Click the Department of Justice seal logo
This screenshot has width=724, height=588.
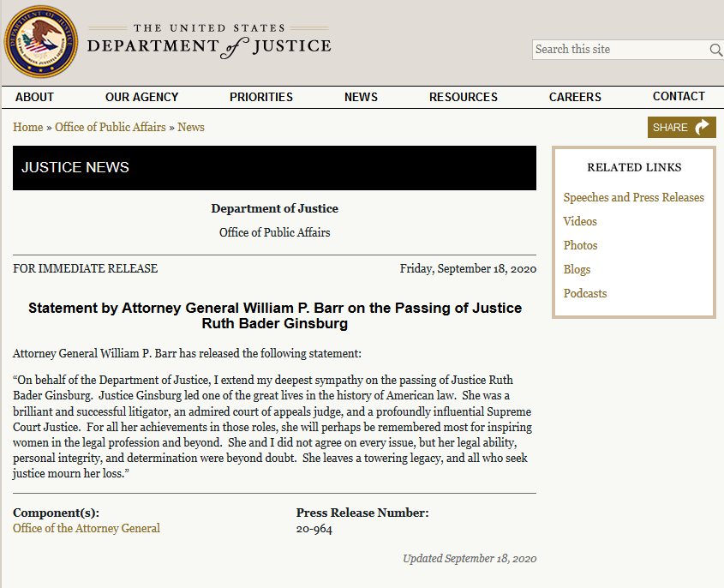pos(41,42)
